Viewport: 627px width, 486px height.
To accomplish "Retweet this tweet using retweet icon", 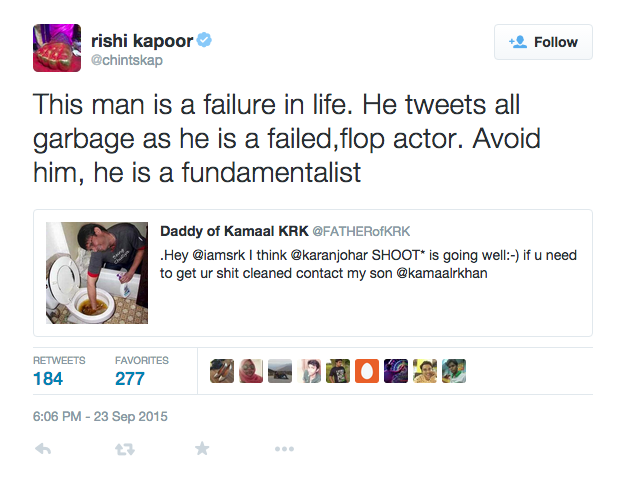I will (124, 449).
